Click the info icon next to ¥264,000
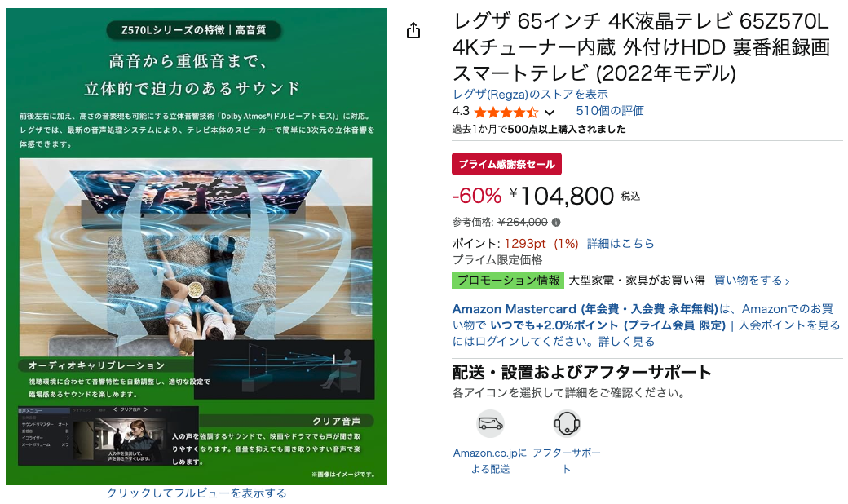 (556, 223)
